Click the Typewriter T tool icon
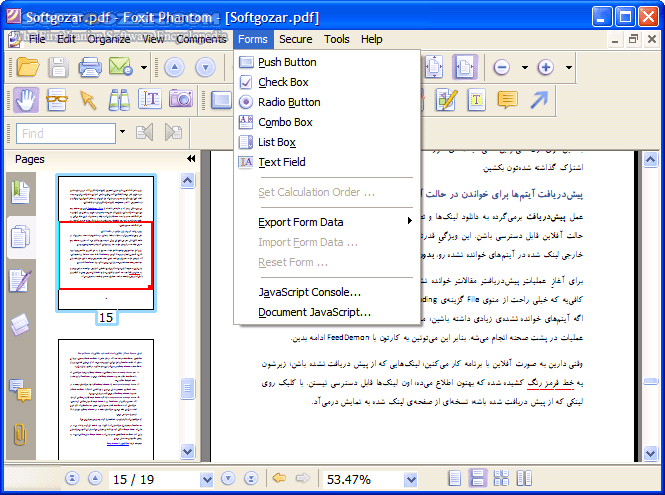 click(477, 100)
